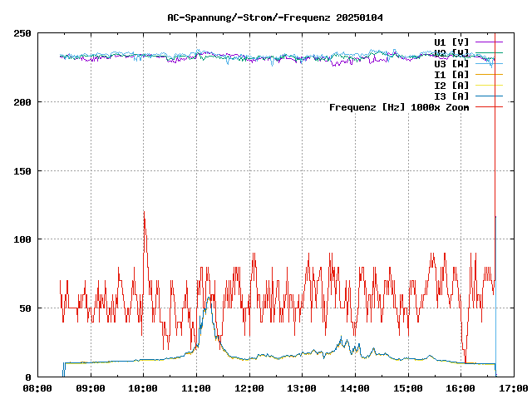Click the blue current peak after 11:00
The width and height of the screenshot is (532, 399).
[209, 297]
